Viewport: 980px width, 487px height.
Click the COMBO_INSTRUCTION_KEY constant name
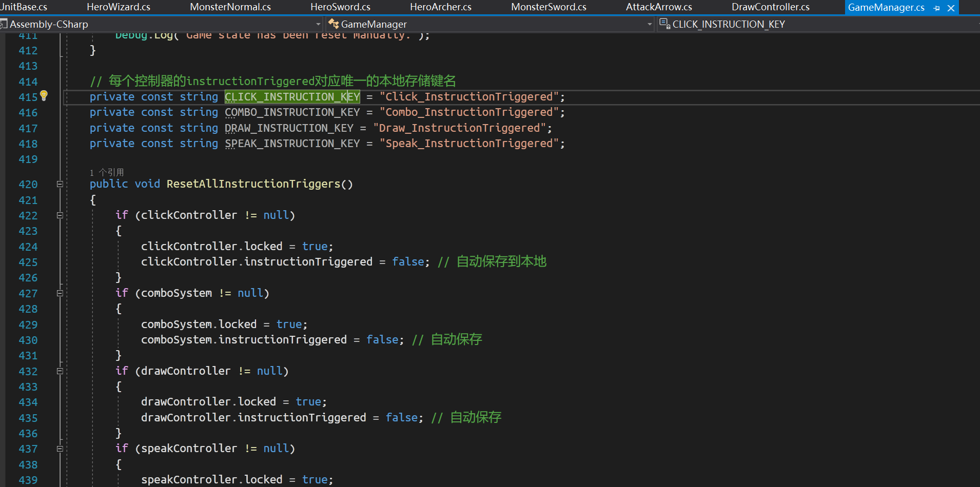coord(292,112)
